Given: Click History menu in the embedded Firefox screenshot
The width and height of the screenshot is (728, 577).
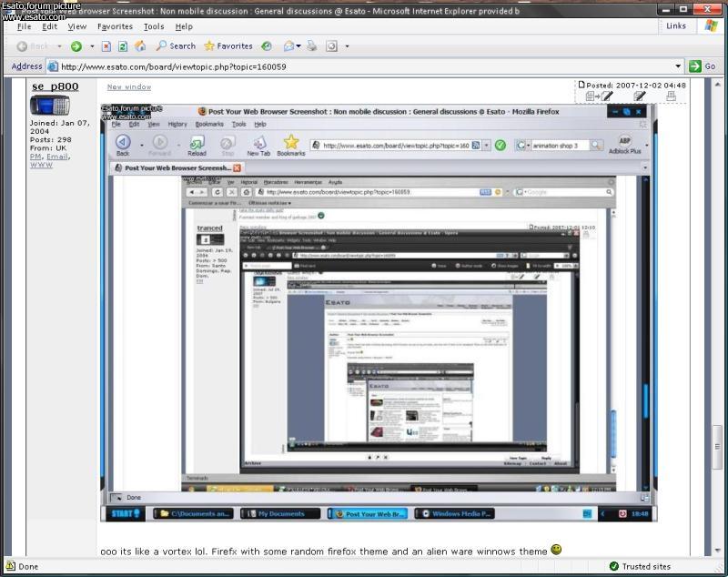Looking at the screenshot, I should tap(177, 125).
